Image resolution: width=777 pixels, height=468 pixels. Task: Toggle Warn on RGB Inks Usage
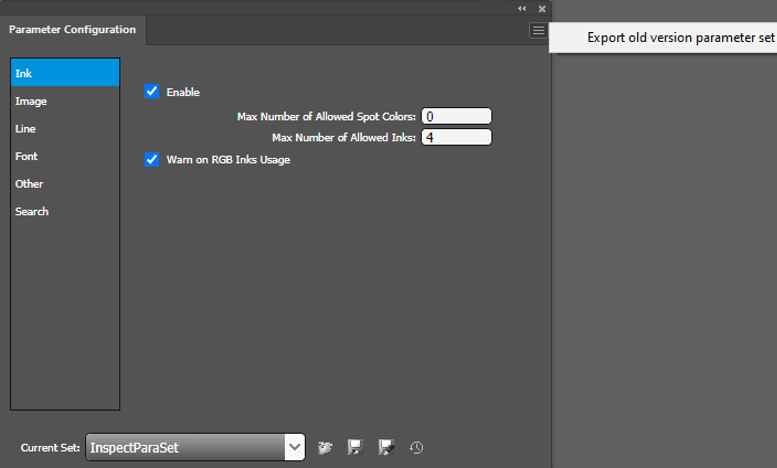[153, 159]
